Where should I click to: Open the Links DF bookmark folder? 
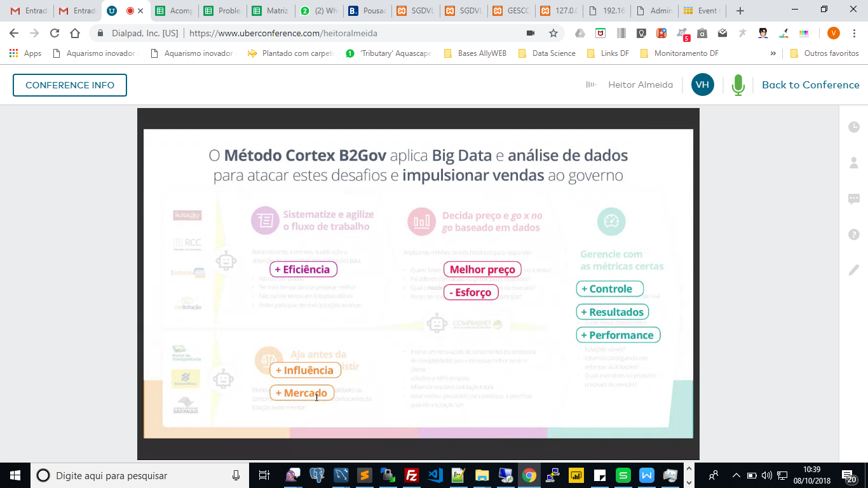(608, 53)
